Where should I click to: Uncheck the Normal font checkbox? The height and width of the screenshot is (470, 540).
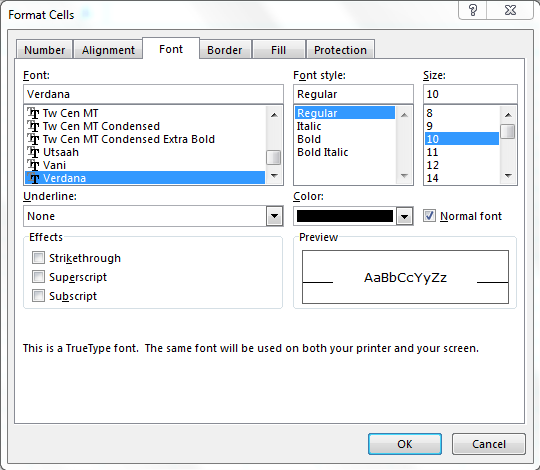429,216
